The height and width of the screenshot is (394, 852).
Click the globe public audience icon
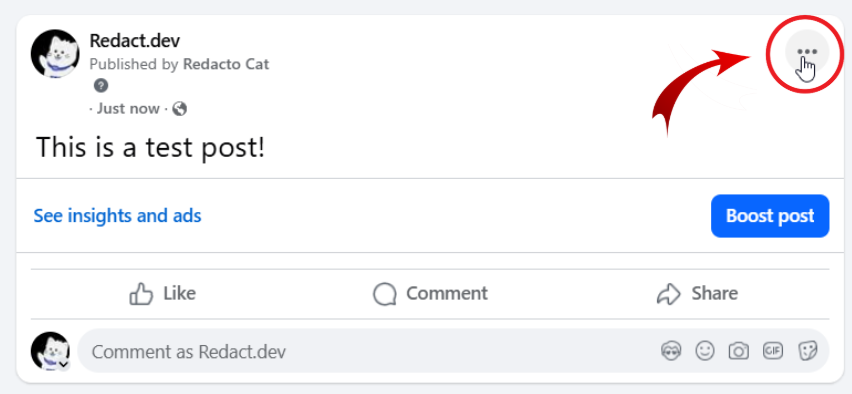tap(179, 109)
